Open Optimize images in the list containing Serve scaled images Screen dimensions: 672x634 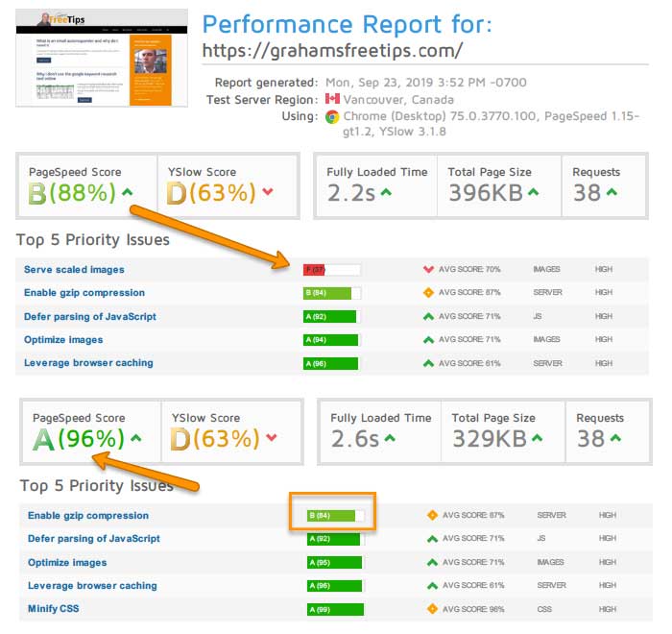tap(63, 340)
